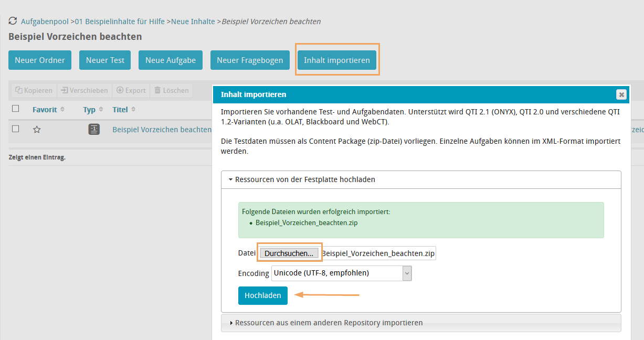Go to Aufgabenpool in the breadcrumb
The image size is (644, 340).
pos(45,22)
